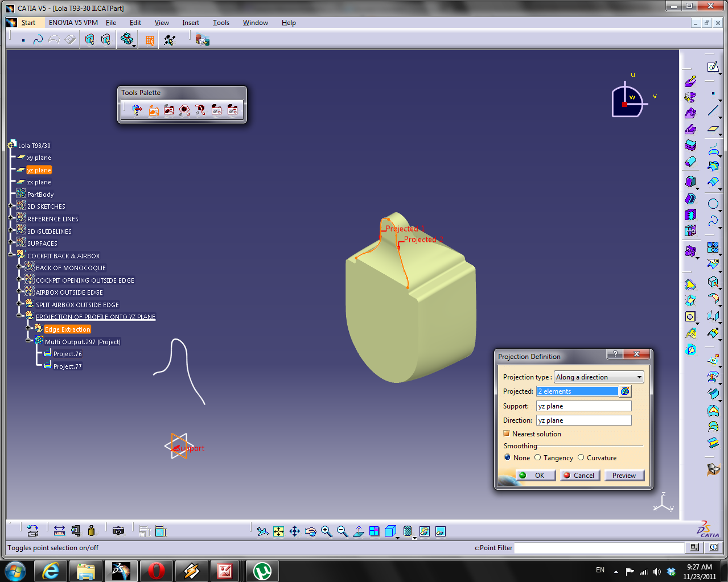Click the Windows Start orb
Screen dimensions: 728x582
pyautogui.click(x=15, y=571)
